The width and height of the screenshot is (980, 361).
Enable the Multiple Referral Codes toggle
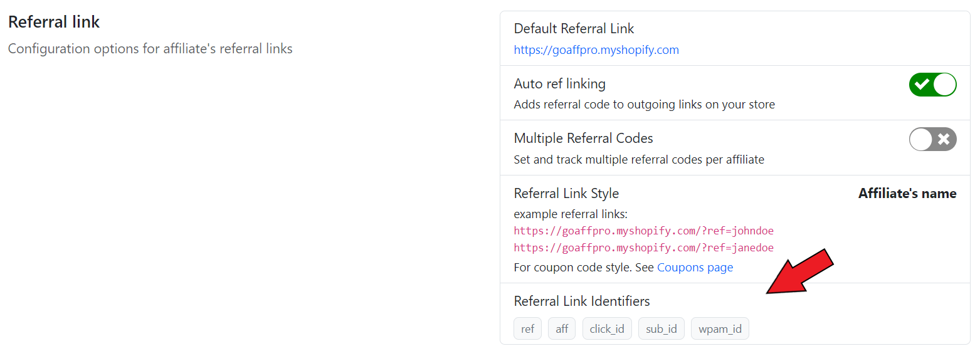[x=932, y=139]
